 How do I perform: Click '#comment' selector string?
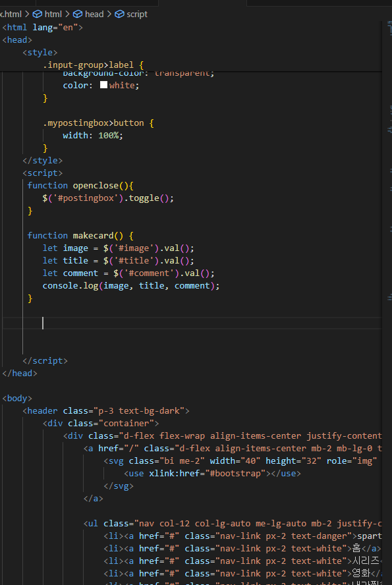click(152, 273)
